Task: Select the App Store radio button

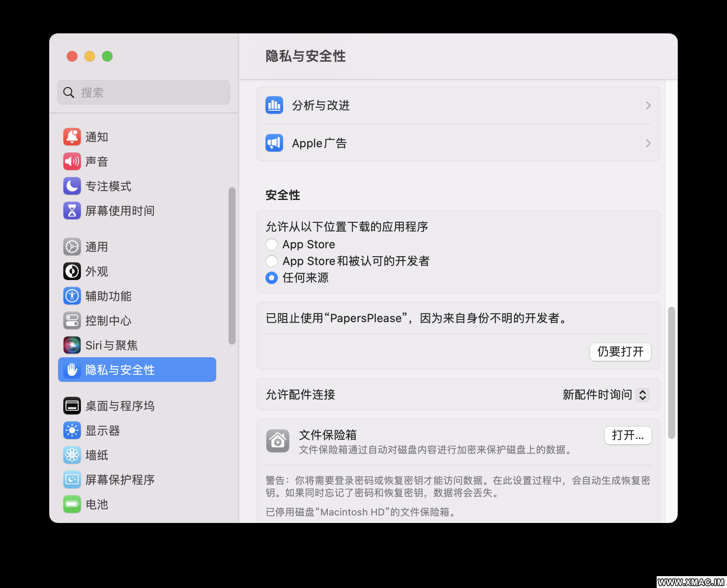Action: point(272,244)
